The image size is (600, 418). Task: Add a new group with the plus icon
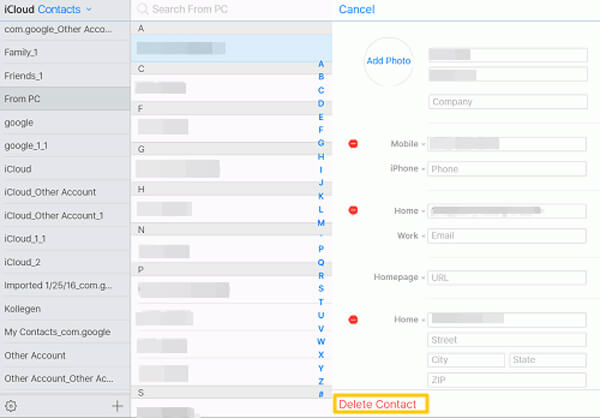pos(117,406)
